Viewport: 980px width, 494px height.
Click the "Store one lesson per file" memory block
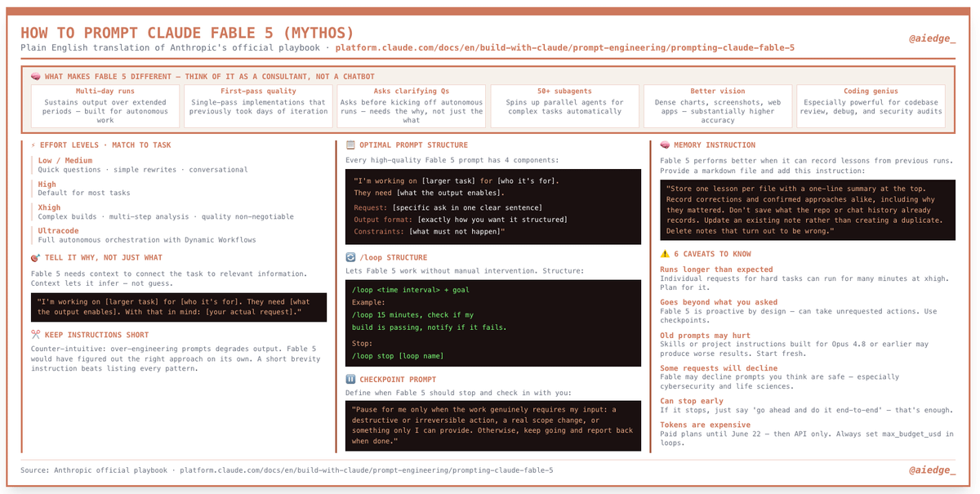click(x=808, y=210)
